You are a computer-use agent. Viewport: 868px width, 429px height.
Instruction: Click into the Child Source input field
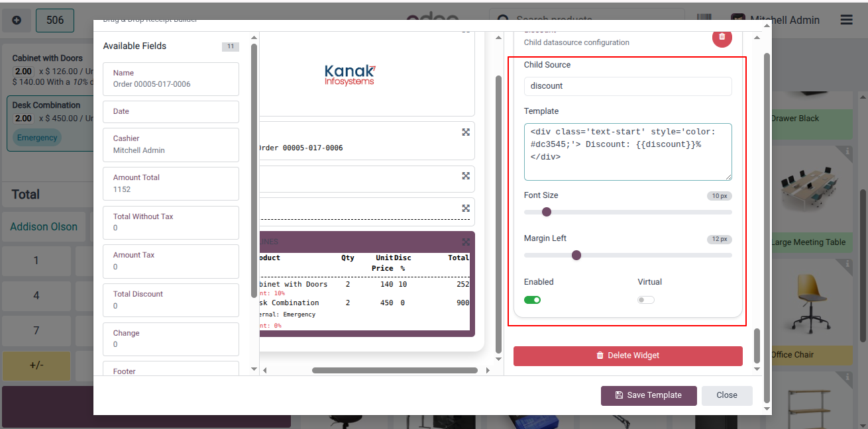pos(628,86)
